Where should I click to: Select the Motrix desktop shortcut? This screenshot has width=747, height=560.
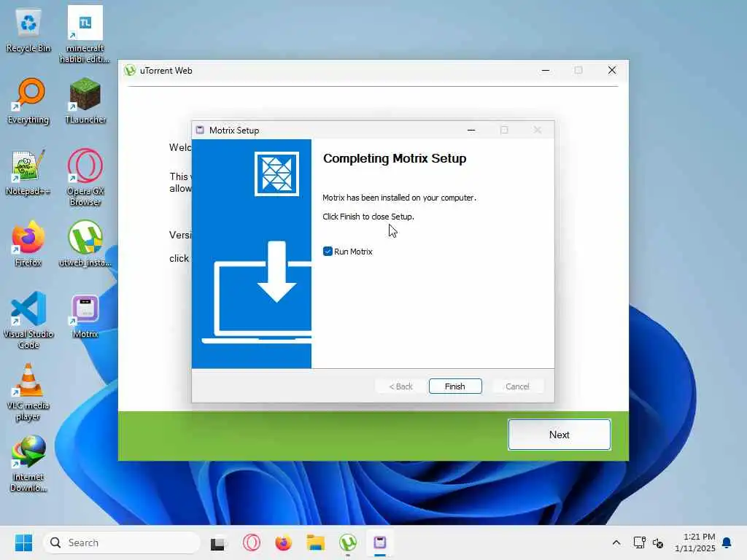[85, 316]
